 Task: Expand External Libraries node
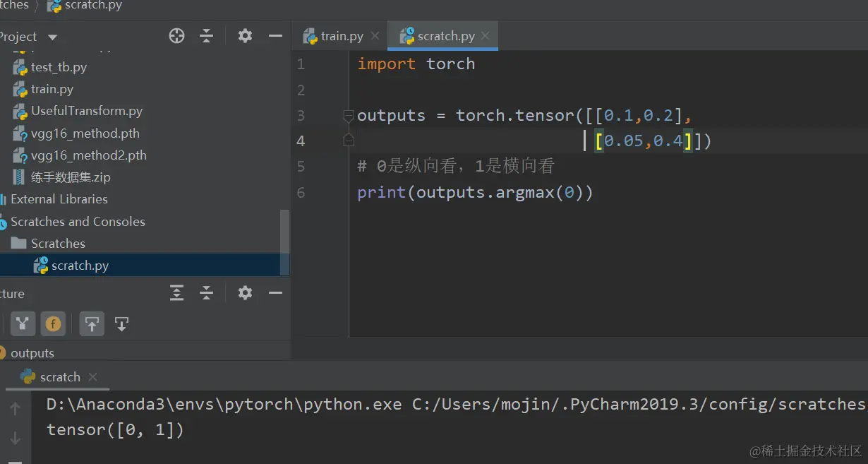(x=59, y=199)
